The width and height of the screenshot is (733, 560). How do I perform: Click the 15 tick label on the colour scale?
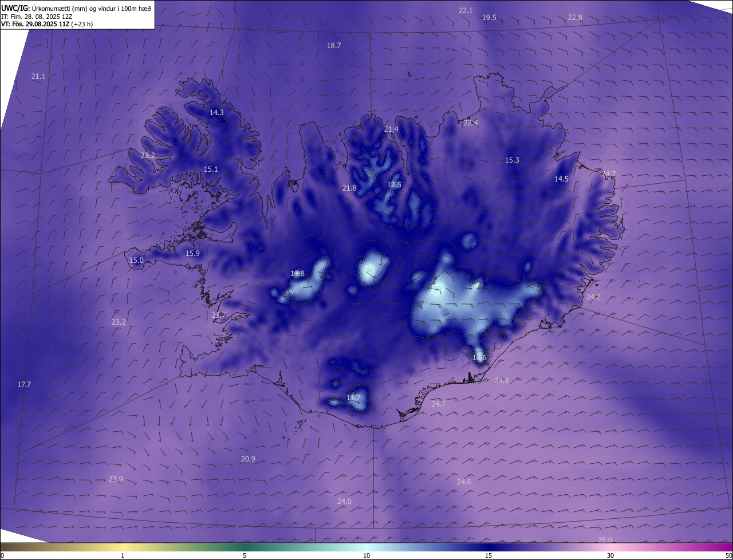[x=488, y=555]
